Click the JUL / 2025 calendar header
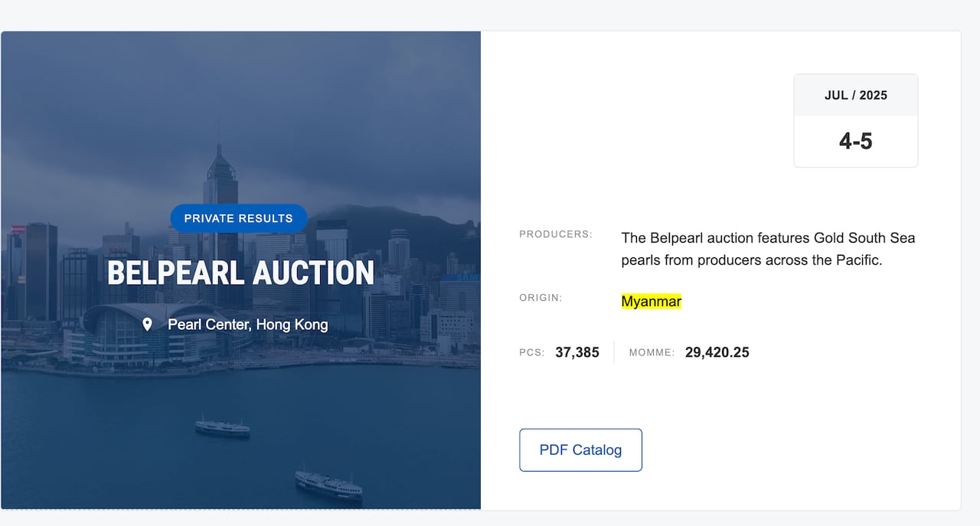Viewport: 980px width, 526px height. tap(855, 95)
